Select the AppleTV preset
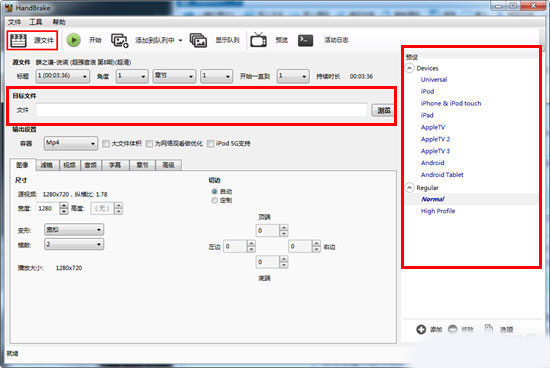The height and width of the screenshot is (368, 550). pos(433,127)
